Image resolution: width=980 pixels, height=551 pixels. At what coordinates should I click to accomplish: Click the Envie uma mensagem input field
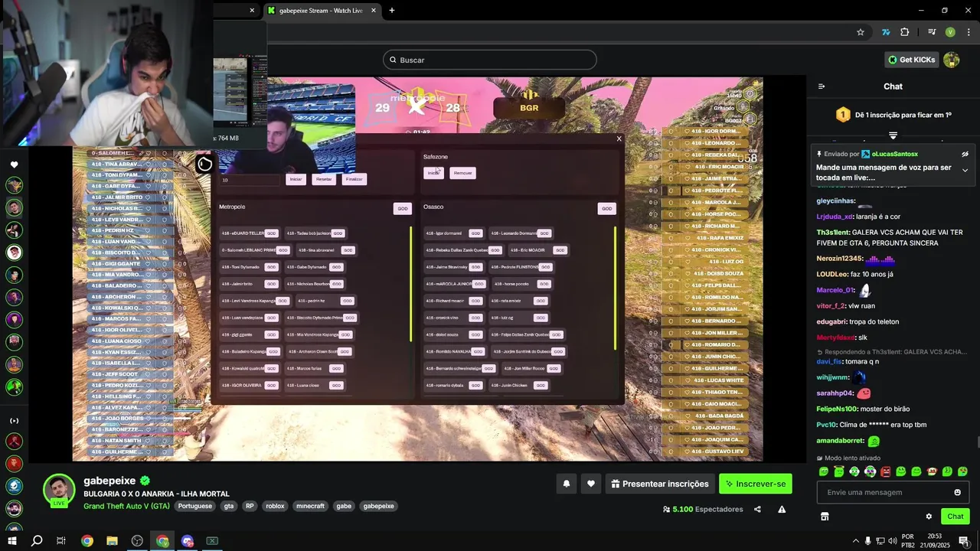pyautogui.click(x=893, y=492)
